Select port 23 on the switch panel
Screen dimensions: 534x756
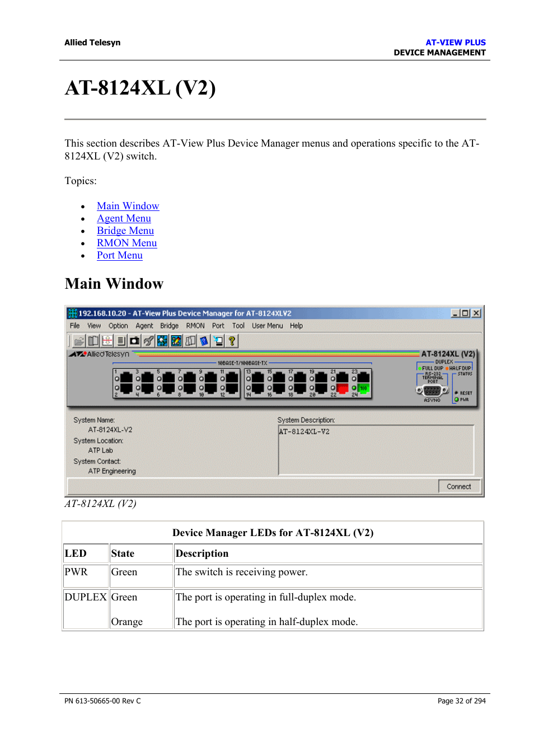pos(363,378)
